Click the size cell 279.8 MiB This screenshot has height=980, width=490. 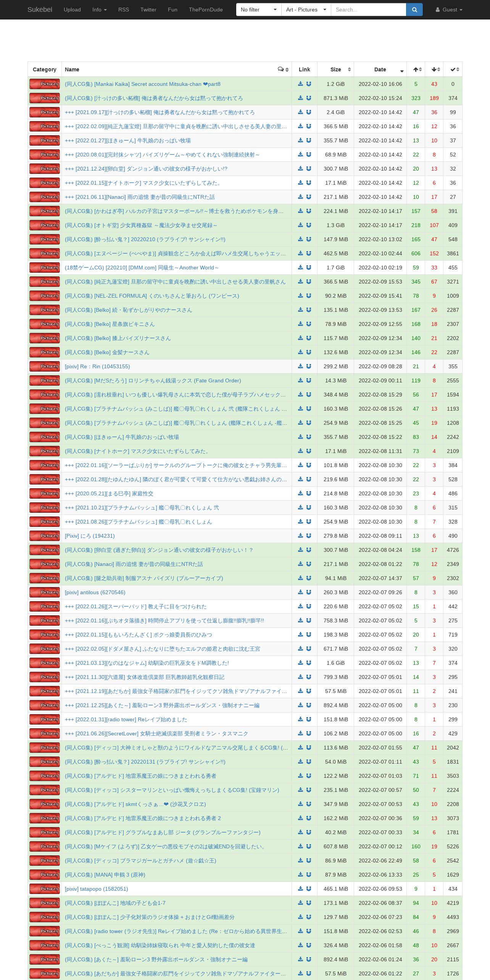click(336, 536)
